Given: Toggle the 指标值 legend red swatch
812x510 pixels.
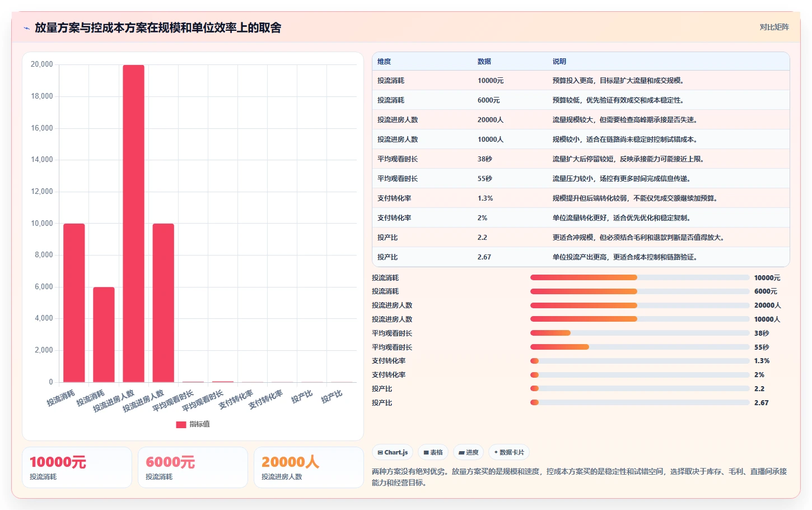Looking at the screenshot, I should coord(181,424).
